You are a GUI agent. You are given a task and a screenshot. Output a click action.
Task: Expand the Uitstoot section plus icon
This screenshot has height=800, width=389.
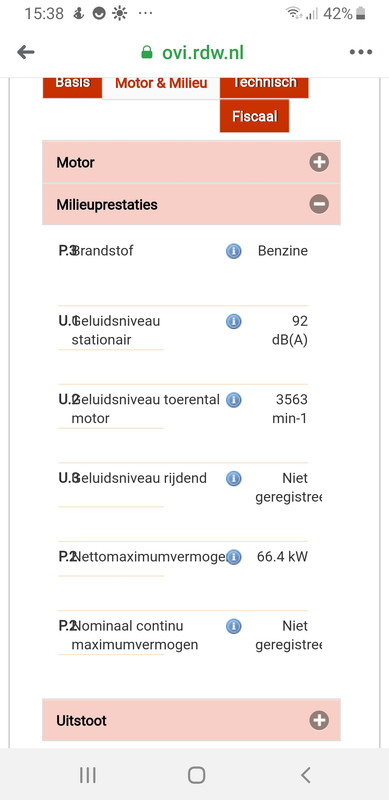319,720
